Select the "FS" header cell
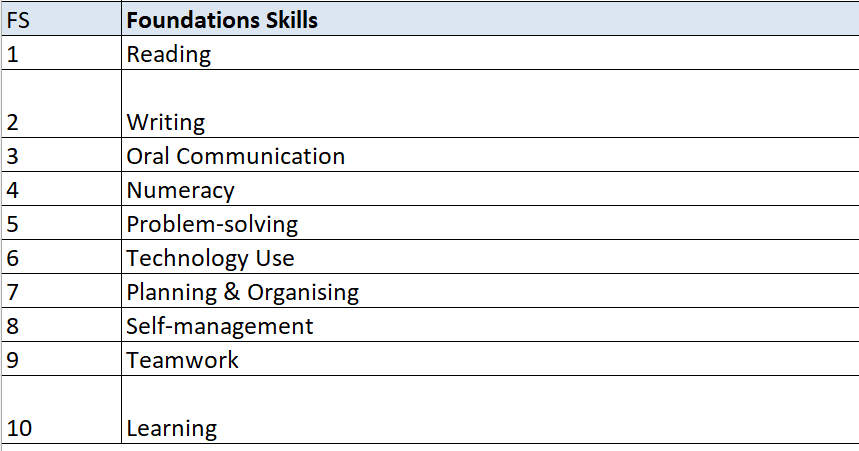This screenshot has height=451, width=859. [60, 20]
